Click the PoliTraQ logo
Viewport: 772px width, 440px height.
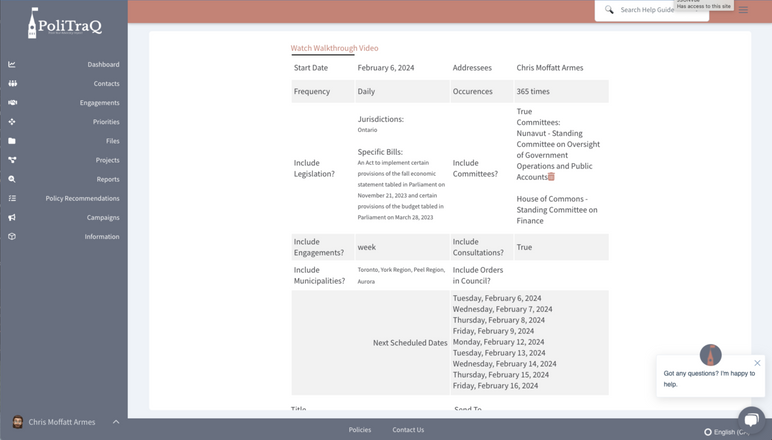pyautogui.click(x=64, y=23)
